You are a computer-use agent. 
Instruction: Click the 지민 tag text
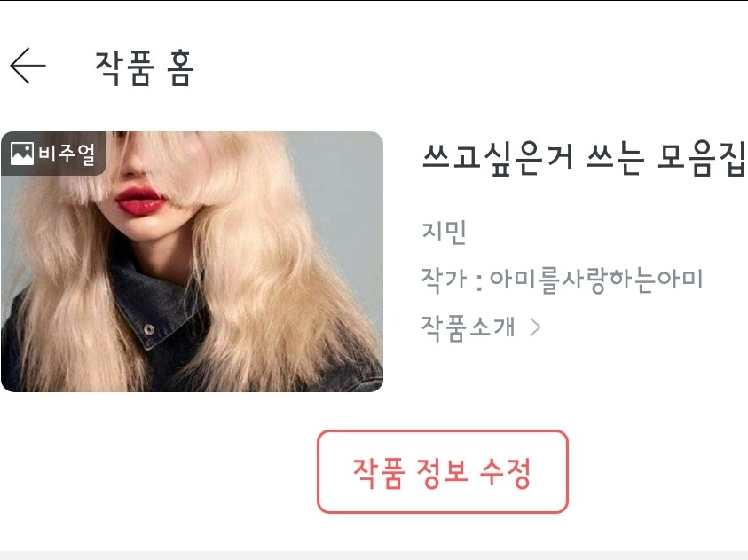[445, 232]
